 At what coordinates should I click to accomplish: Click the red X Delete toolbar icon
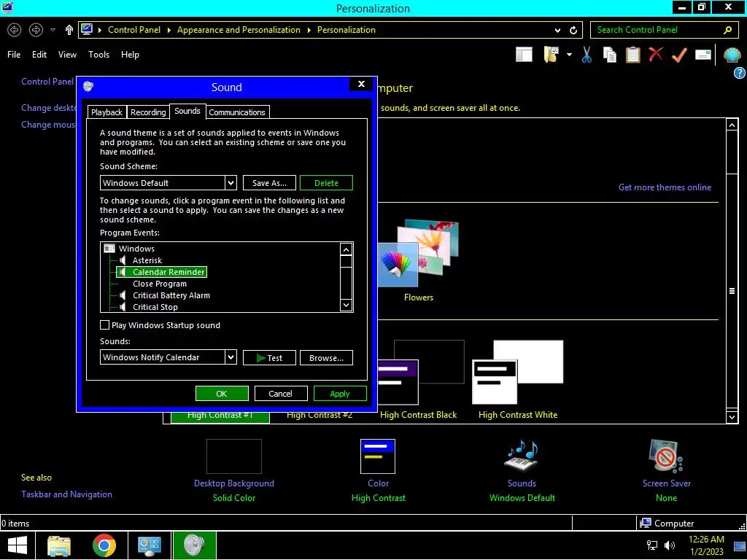point(656,54)
